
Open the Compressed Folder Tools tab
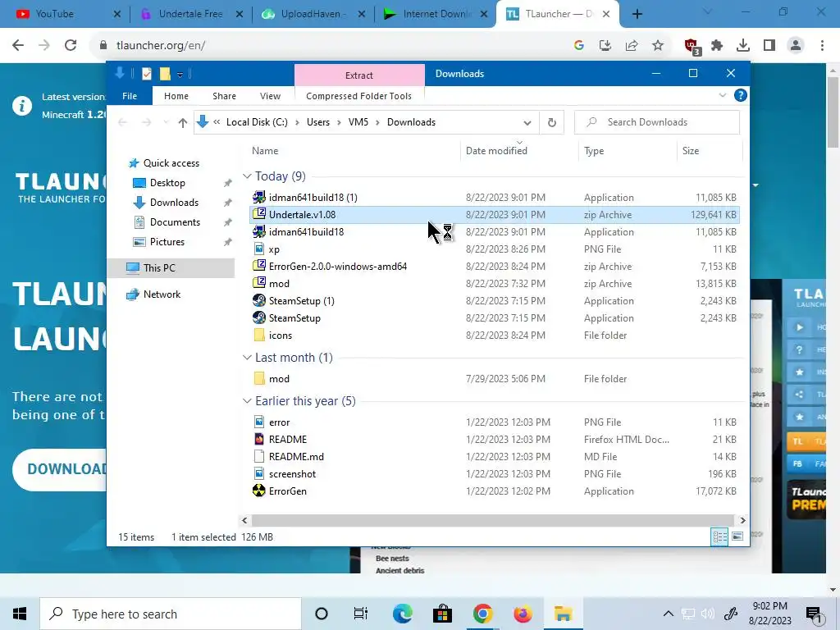click(x=359, y=96)
